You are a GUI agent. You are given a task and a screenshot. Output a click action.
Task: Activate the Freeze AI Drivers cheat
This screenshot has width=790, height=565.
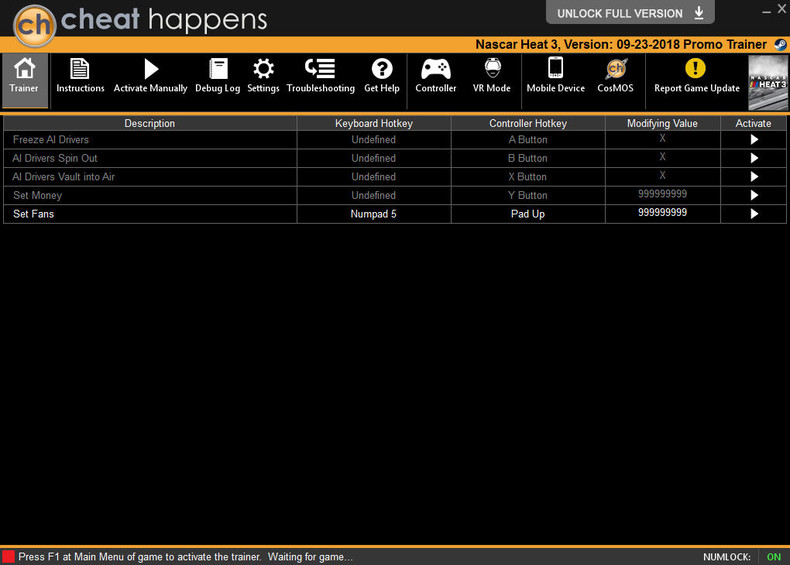click(753, 140)
